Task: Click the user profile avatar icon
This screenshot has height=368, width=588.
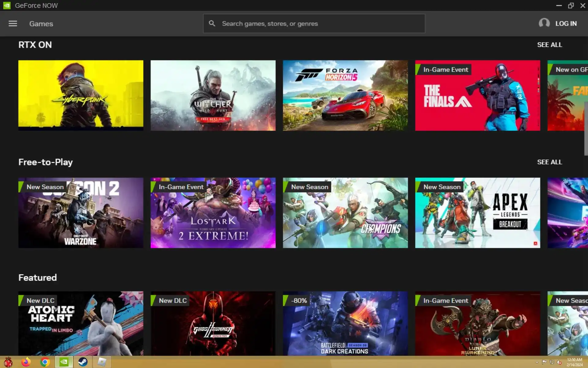Action: pyautogui.click(x=544, y=23)
